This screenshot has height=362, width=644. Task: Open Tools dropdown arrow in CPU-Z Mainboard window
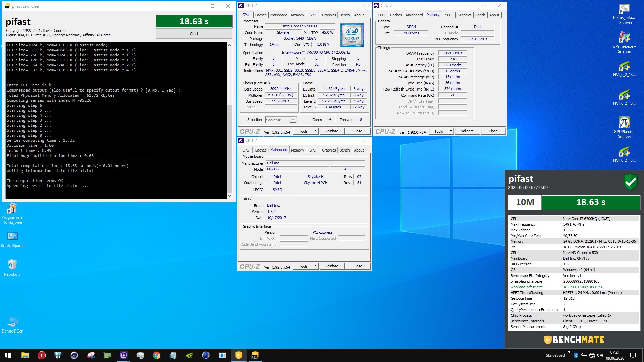point(315,266)
